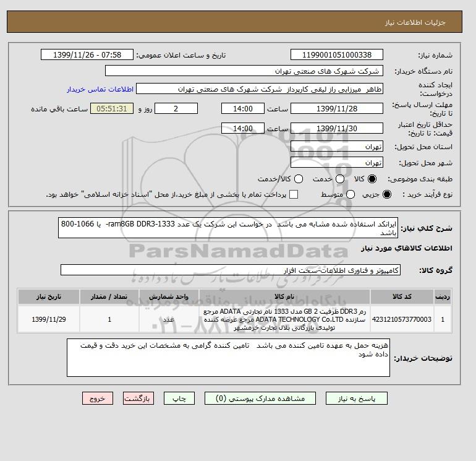Click the buyer organization name field
The width and height of the screenshot is (476, 461).
pos(244,71)
